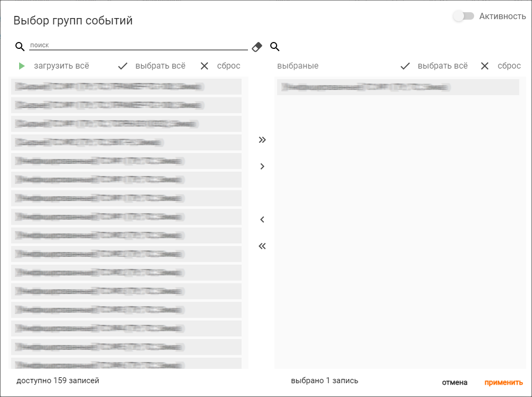The image size is (532, 397).
Task: Click the X icon in available list header
Action: tap(204, 66)
